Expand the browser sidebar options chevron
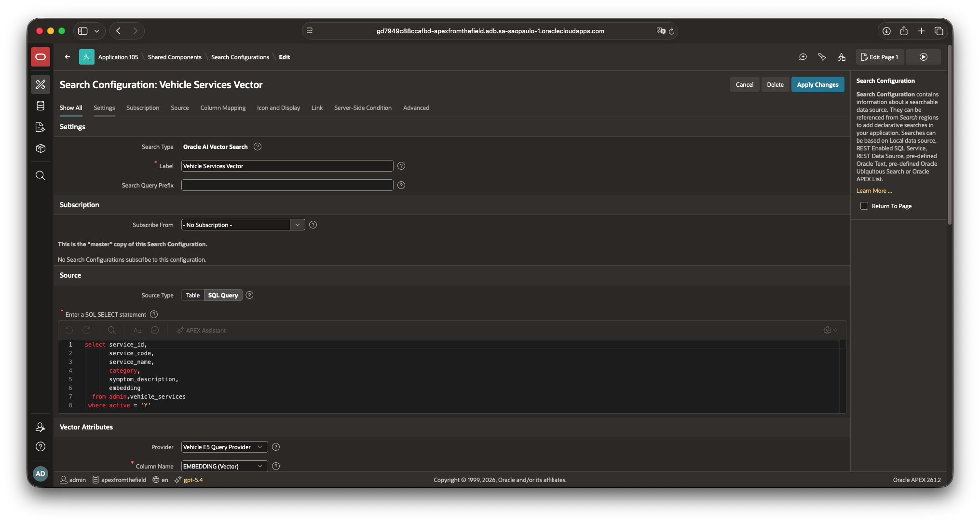Viewport: 980px width, 523px height. pos(96,31)
